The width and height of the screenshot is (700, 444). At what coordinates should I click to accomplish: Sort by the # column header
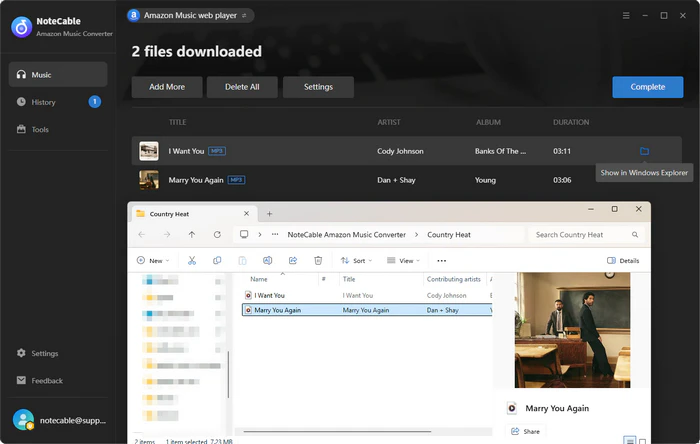tap(329, 279)
